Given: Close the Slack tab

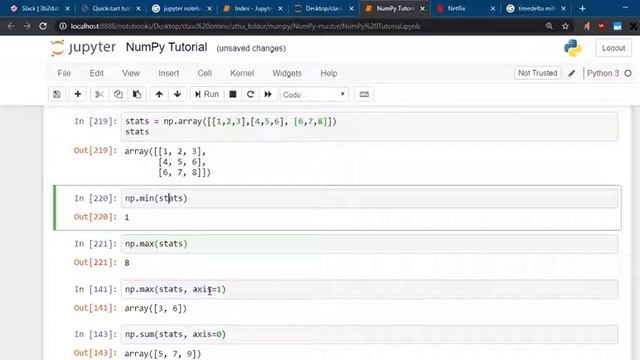Looking at the screenshot, I should click(67, 8).
